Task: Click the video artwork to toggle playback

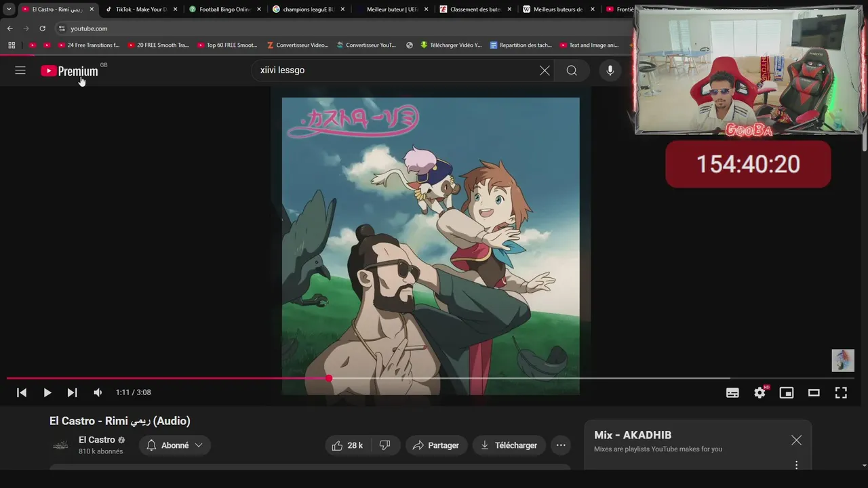Action: tap(431, 246)
